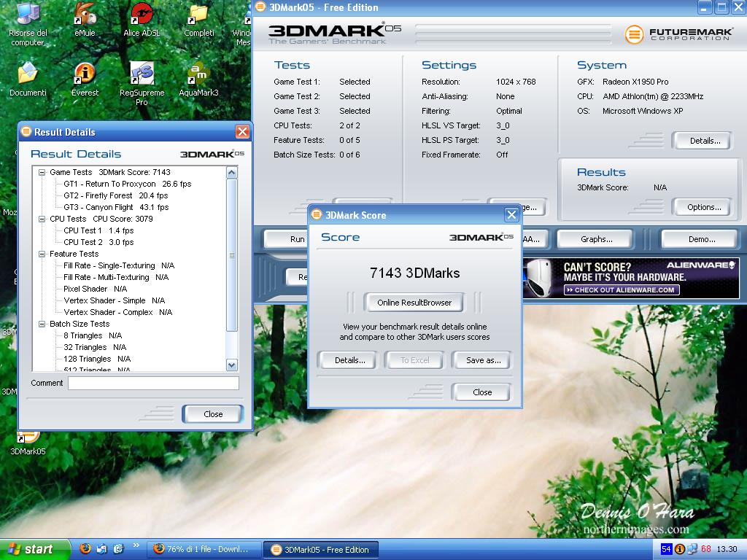747x560 pixels.
Task: Select the Fill Rate - Multi-Texturing row
Action: tap(116, 277)
